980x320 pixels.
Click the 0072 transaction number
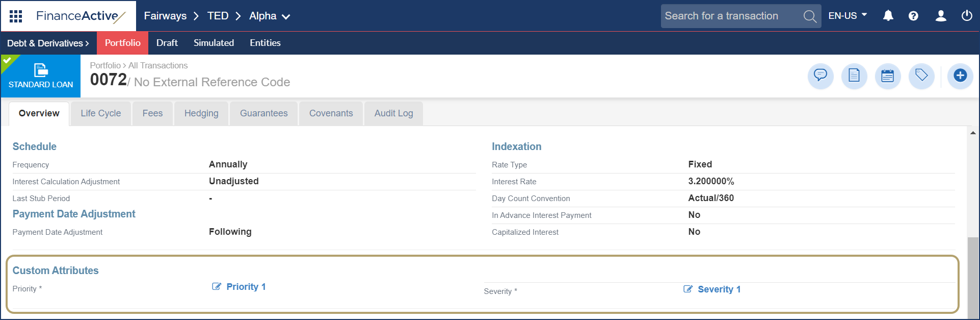[x=109, y=80]
